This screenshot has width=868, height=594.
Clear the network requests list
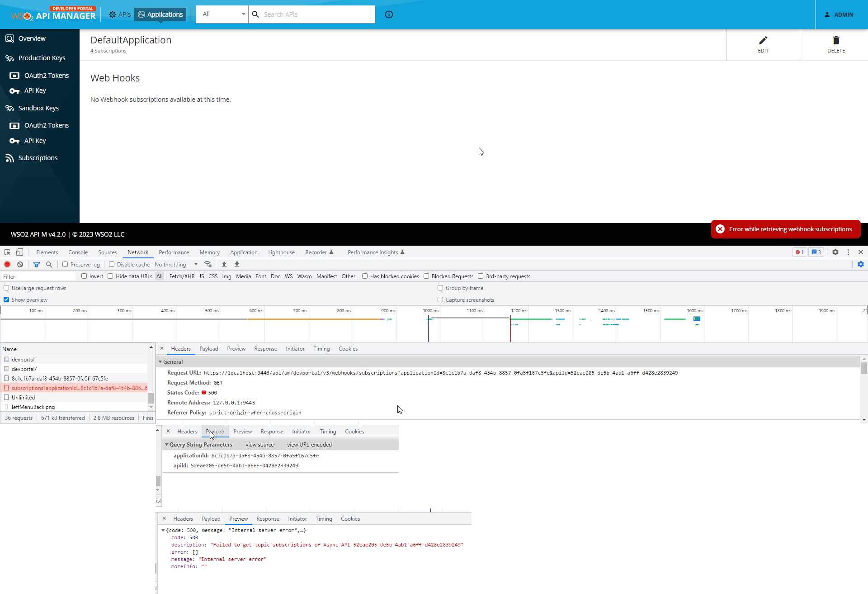(20, 264)
